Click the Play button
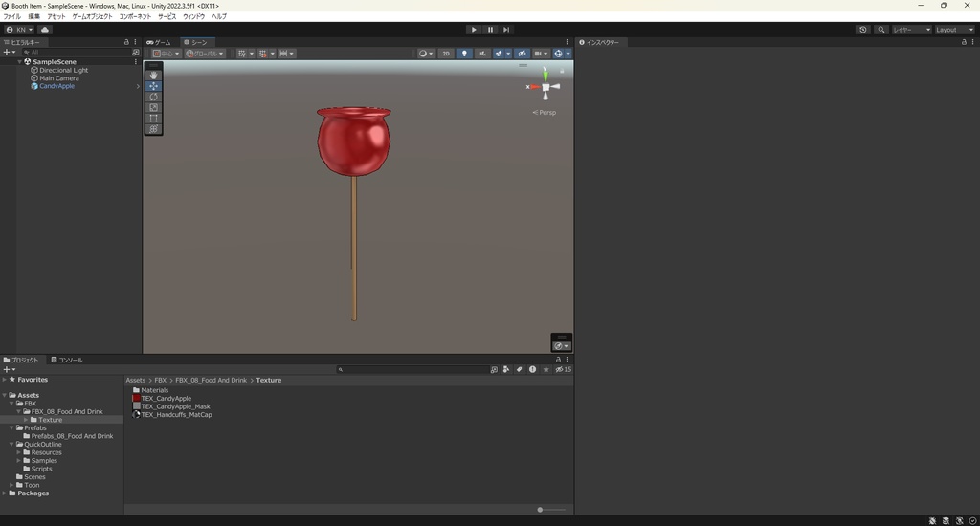 click(x=474, y=30)
